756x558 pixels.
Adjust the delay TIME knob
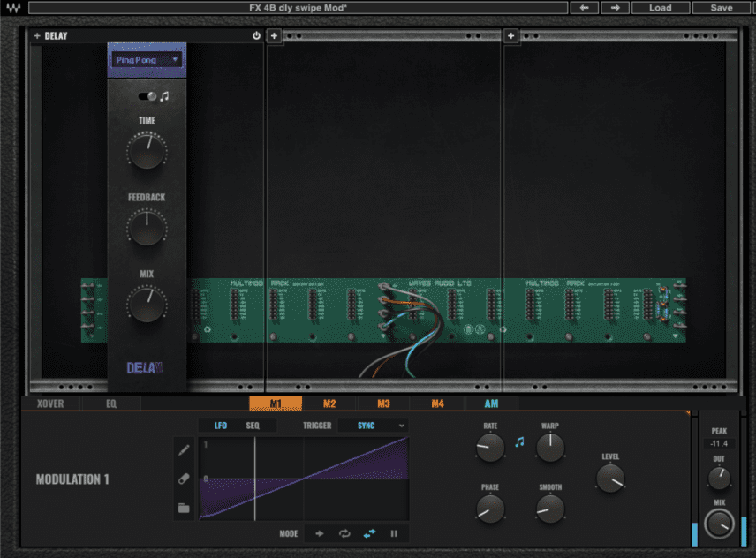pyautogui.click(x=147, y=151)
